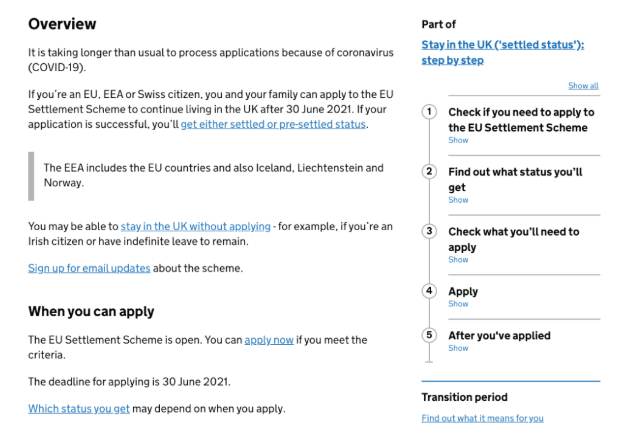Click the step 2 circle icon
This screenshot has height=434, width=628.
point(429,171)
